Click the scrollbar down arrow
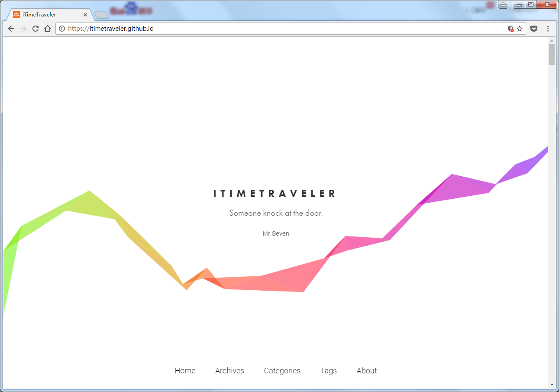 551,384
